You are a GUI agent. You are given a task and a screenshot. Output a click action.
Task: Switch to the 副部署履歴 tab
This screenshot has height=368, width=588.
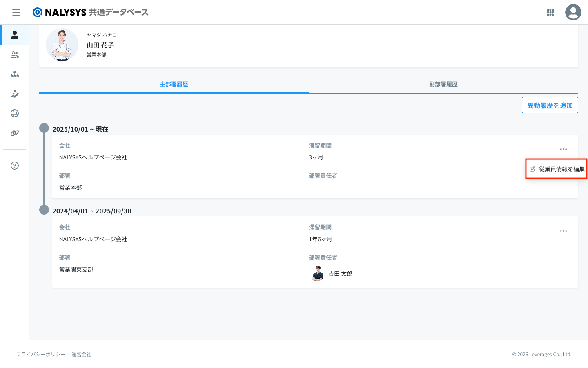[x=443, y=84]
